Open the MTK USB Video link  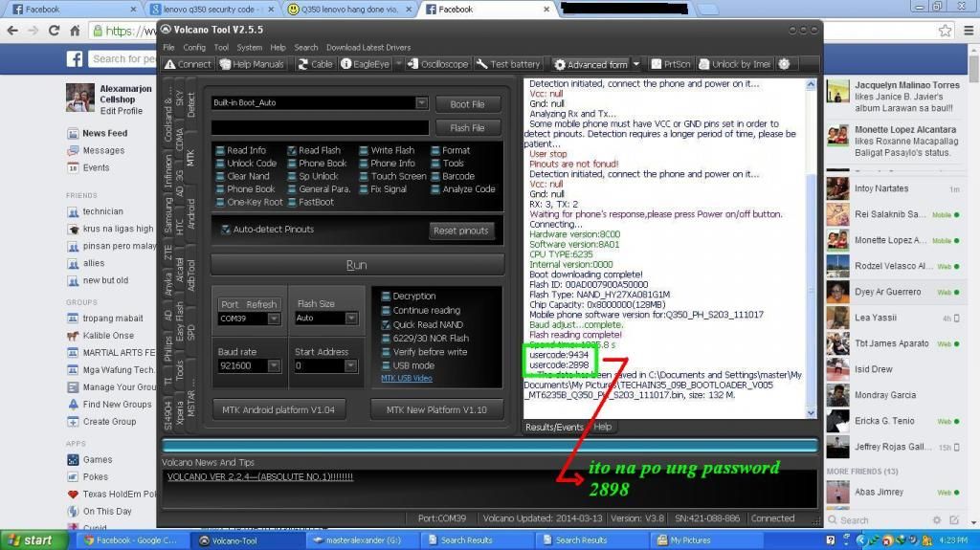(406, 378)
